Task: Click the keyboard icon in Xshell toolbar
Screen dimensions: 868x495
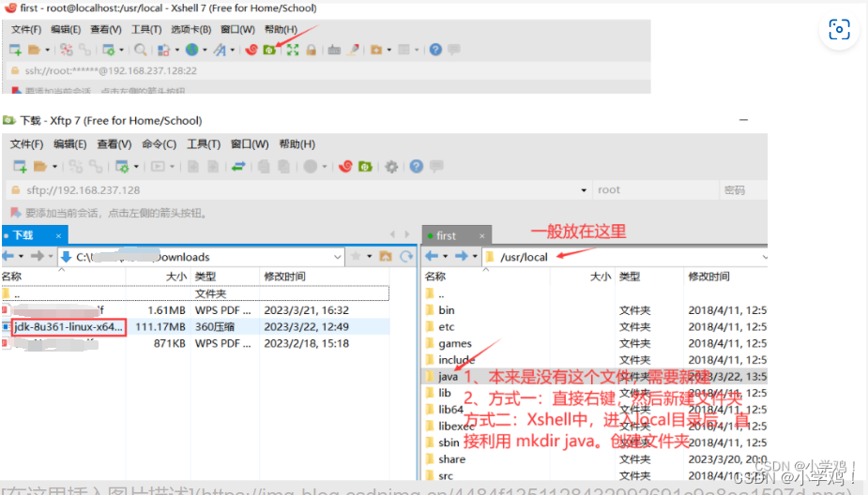Action: pyautogui.click(x=334, y=50)
